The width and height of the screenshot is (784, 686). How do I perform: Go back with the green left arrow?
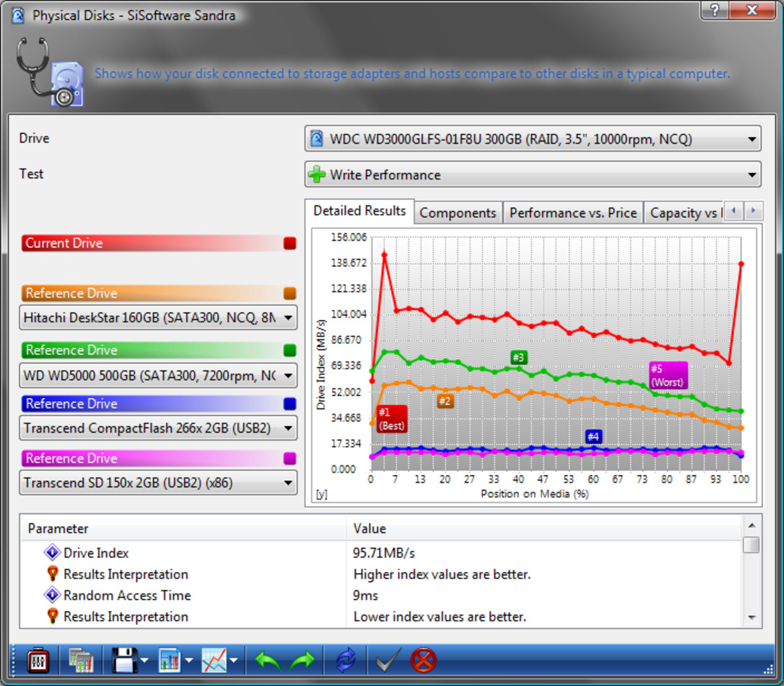(x=267, y=661)
